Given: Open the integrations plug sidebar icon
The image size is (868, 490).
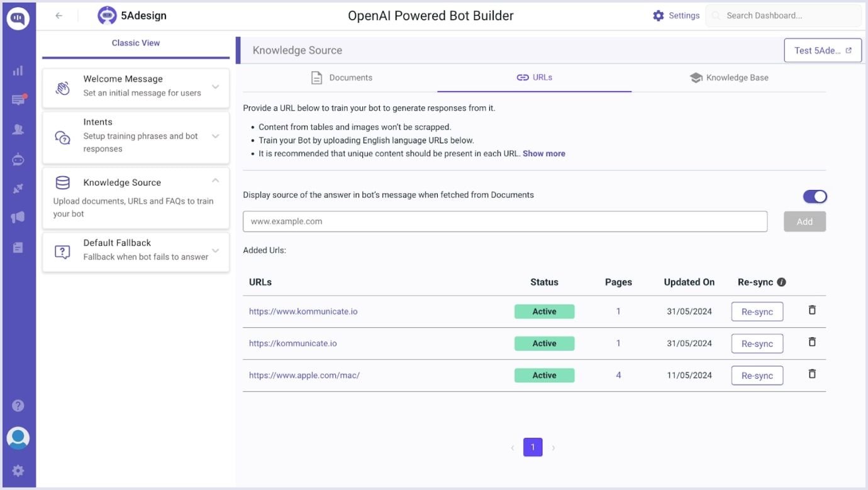Looking at the screenshot, I should (x=18, y=189).
